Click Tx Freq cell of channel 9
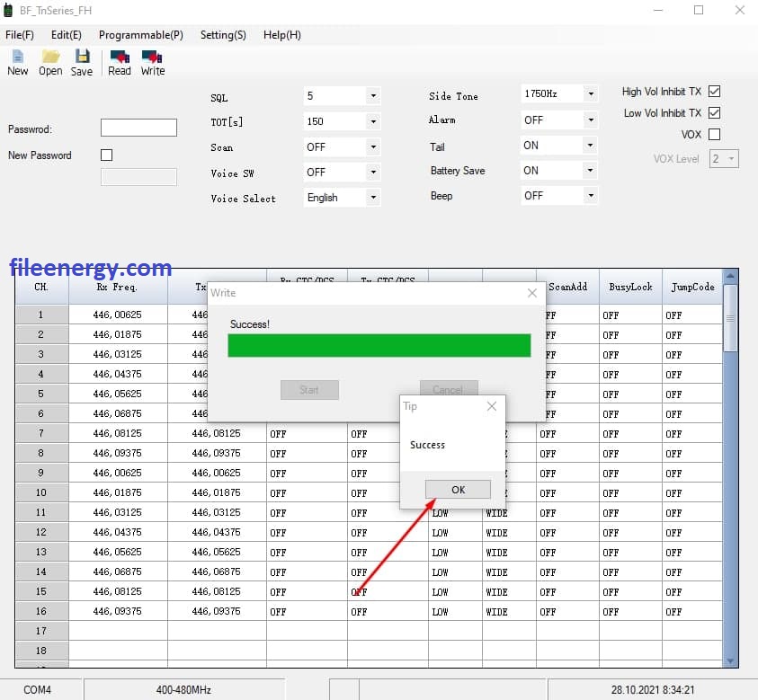 (217, 473)
